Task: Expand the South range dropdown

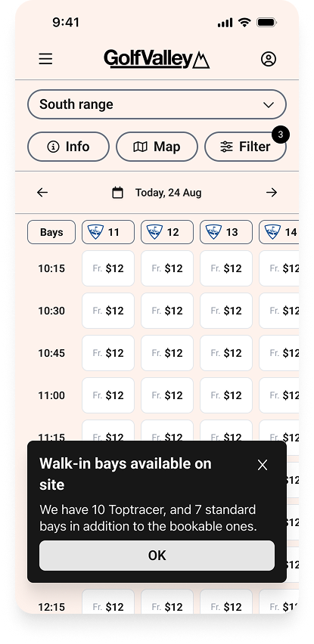Action: [x=157, y=104]
